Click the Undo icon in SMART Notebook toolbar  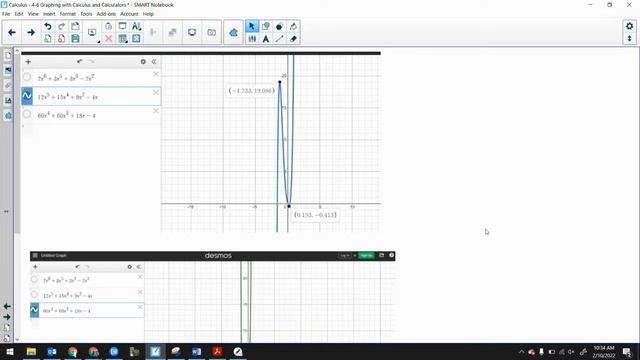point(48,26)
